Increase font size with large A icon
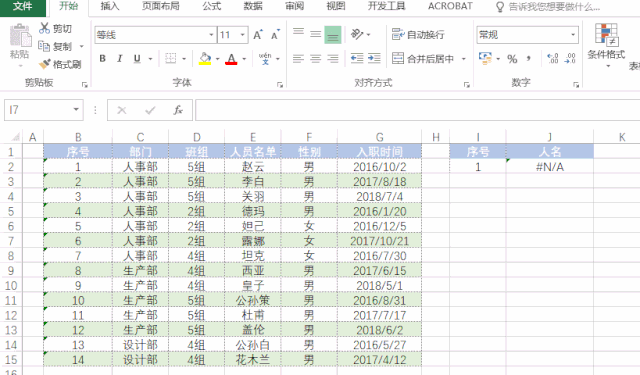 point(258,35)
